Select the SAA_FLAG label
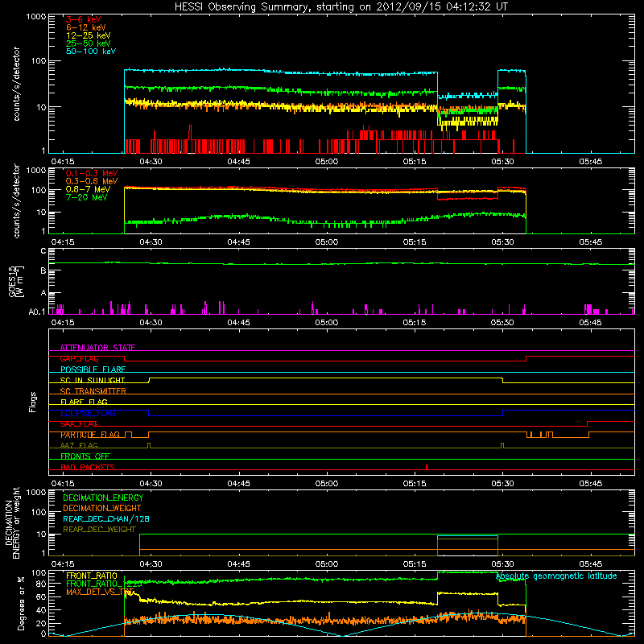 point(79,424)
